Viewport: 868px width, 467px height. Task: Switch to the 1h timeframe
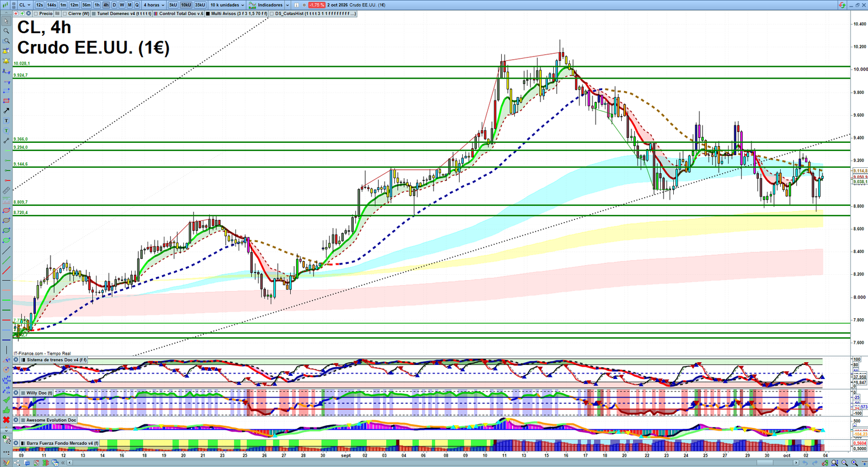click(97, 5)
